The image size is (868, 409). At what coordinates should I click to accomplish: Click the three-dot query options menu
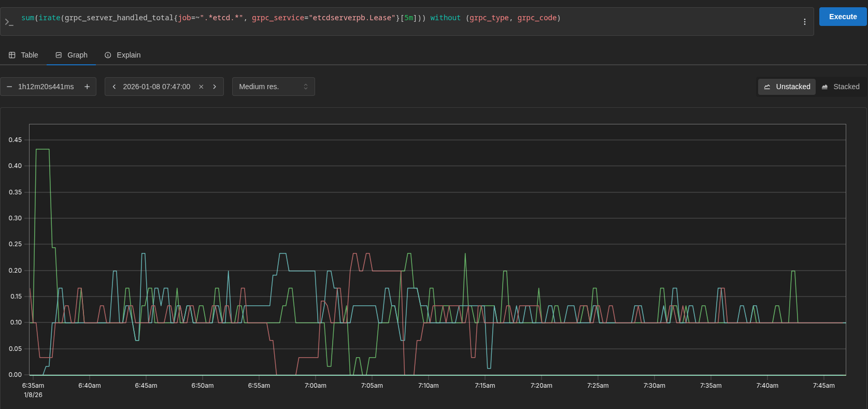(x=804, y=22)
